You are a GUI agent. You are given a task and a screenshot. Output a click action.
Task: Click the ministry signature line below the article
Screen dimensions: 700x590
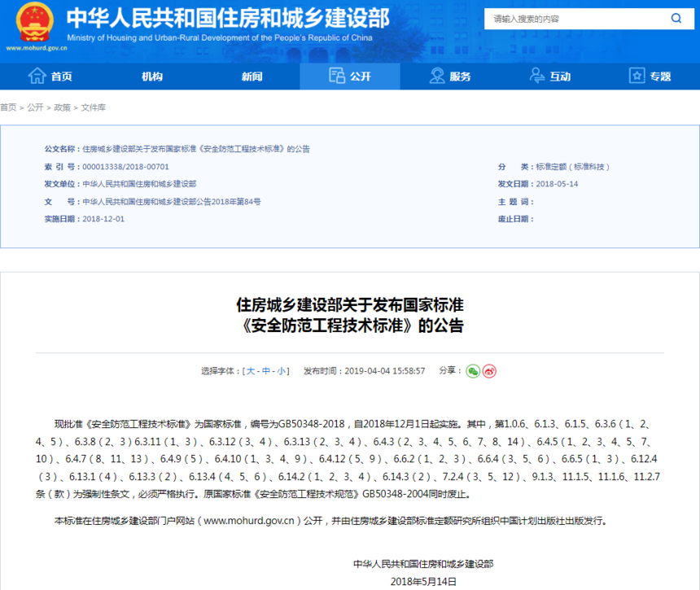click(x=423, y=565)
